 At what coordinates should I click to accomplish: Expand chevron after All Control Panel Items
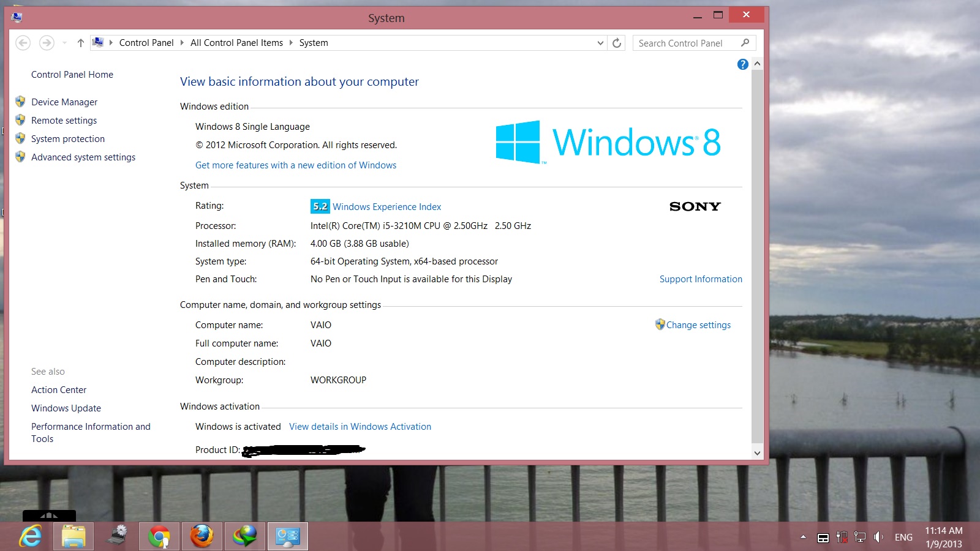[x=291, y=43]
